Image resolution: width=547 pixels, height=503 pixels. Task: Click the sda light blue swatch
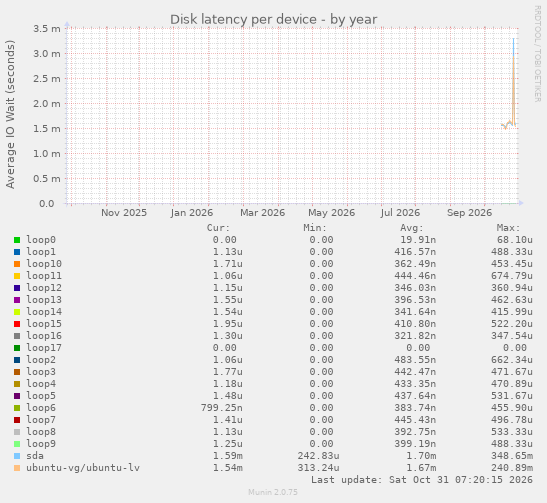pos(17,456)
